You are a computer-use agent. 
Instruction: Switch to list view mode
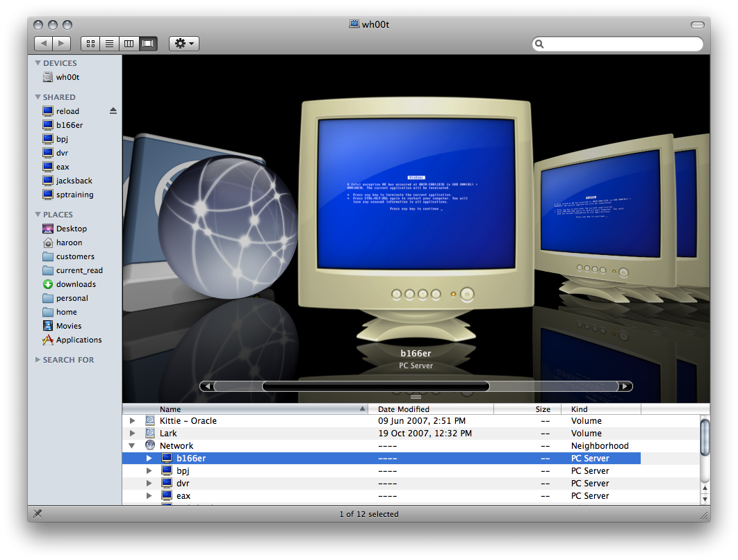pyautogui.click(x=109, y=44)
